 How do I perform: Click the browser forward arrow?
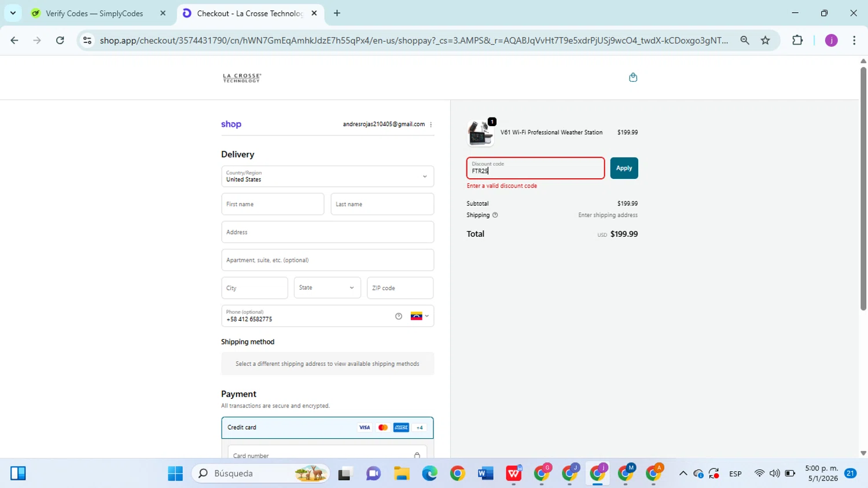(x=37, y=40)
